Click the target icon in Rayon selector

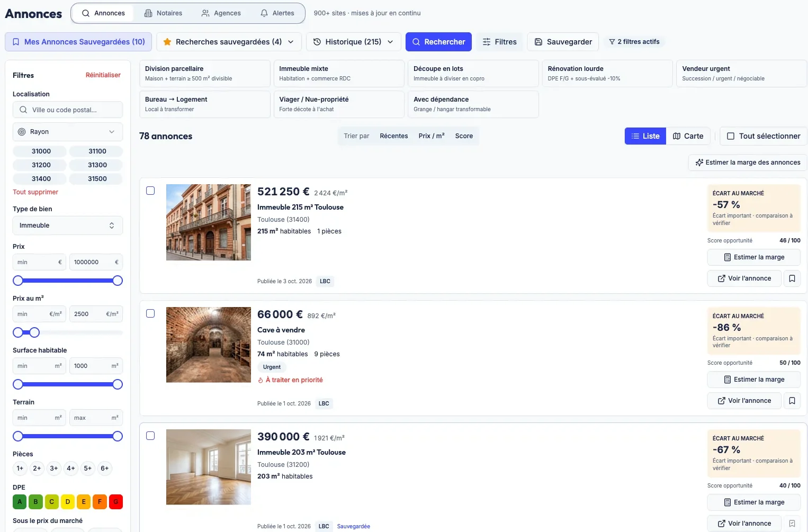(22, 132)
